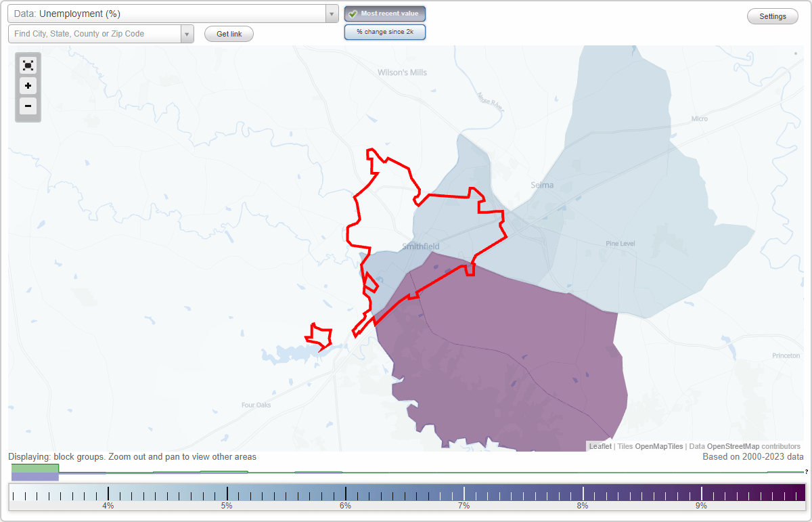Open the Unemployment (%) data dropdown
The image size is (812, 522).
169,14
